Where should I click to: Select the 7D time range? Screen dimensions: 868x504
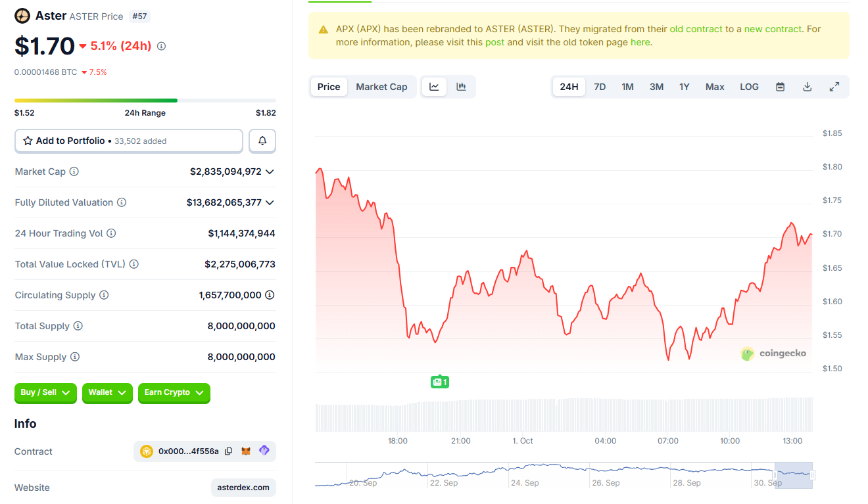pyautogui.click(x=600, y=87)
